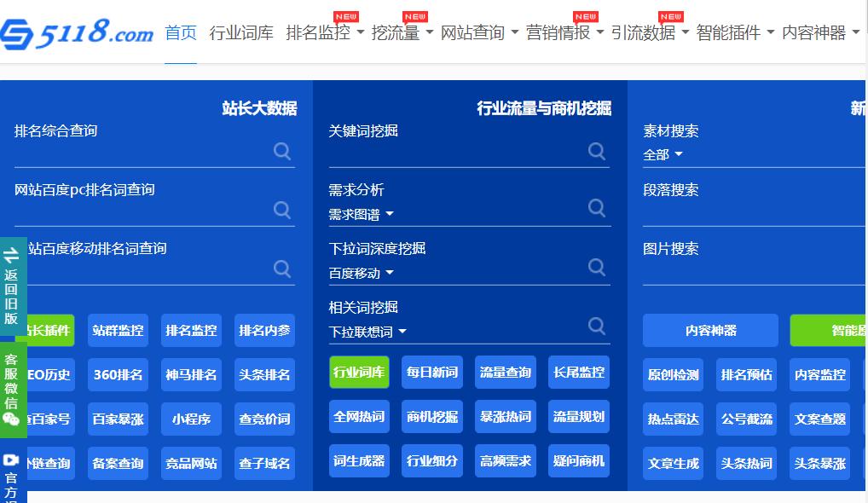868x503 pixels.
Task: Click the 内容神器 button
Action: [x=710, y=331]
